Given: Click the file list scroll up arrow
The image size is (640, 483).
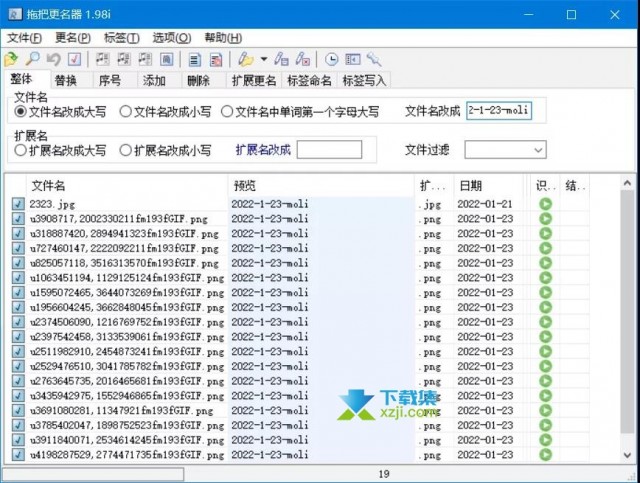Looking at the screenshot, I should 627,183.
